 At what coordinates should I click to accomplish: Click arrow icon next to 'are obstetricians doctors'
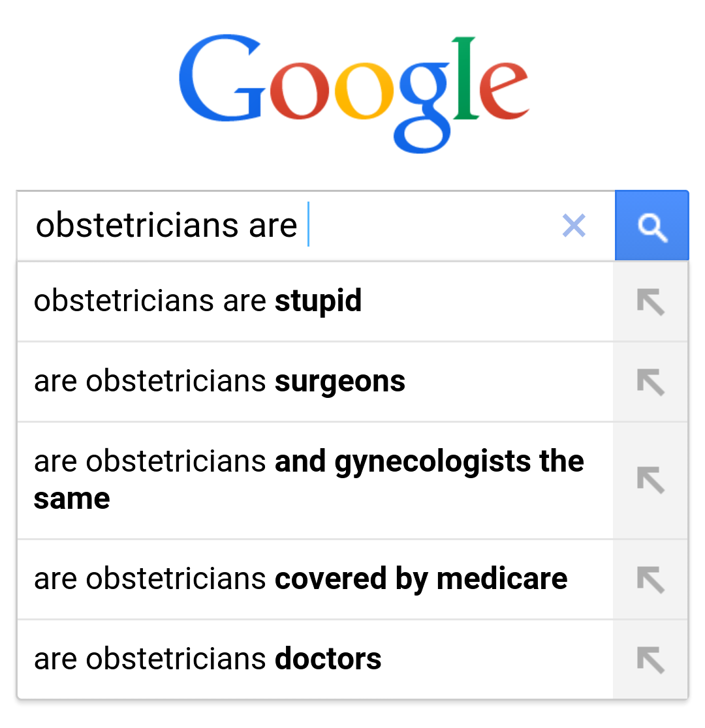pyautogui.click(x=650, y=660)
